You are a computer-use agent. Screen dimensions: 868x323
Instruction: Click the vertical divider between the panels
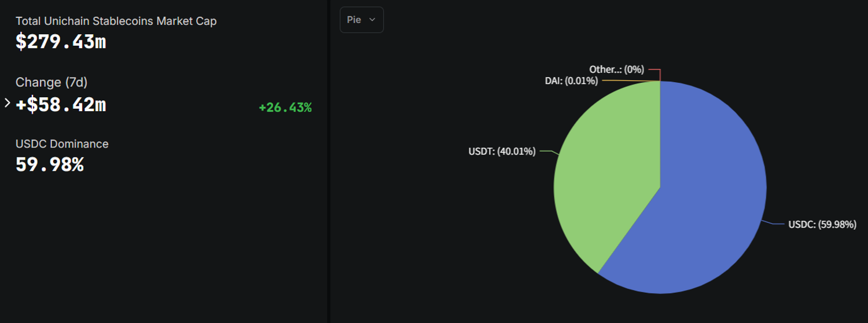pyautogui.click(x=329, y=161)
